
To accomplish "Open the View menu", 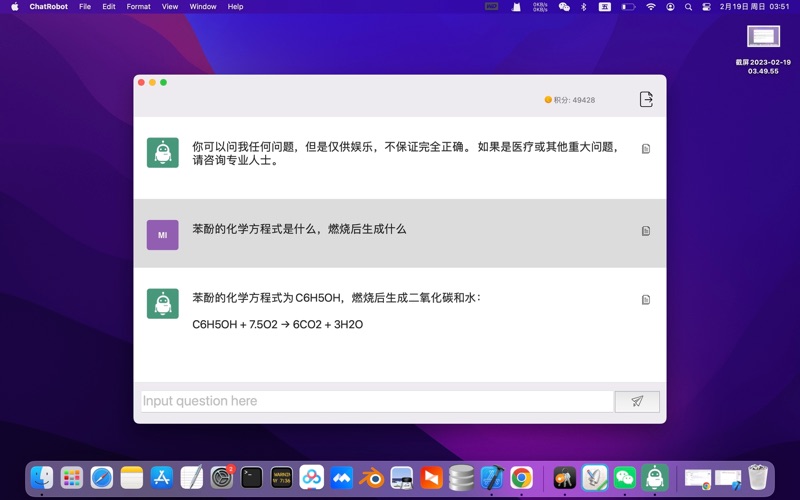I will (x=170, y=7).
